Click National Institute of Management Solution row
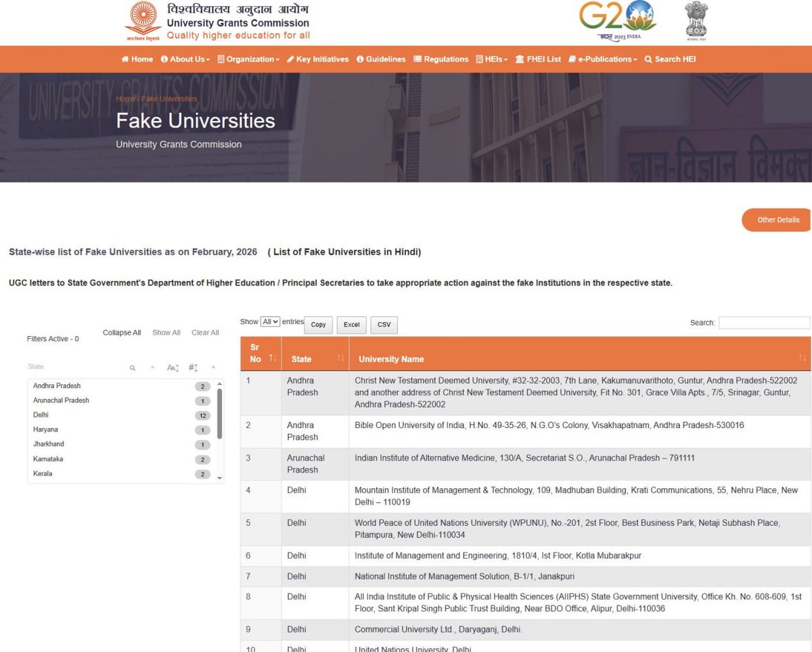 [x=525, y=576]
